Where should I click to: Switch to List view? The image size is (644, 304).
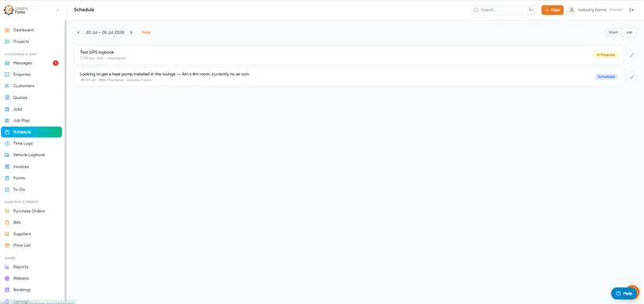coord(629,32)
